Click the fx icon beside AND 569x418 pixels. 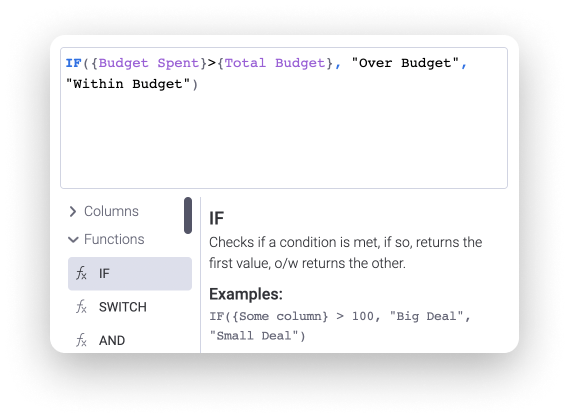(x=81, y=340)
